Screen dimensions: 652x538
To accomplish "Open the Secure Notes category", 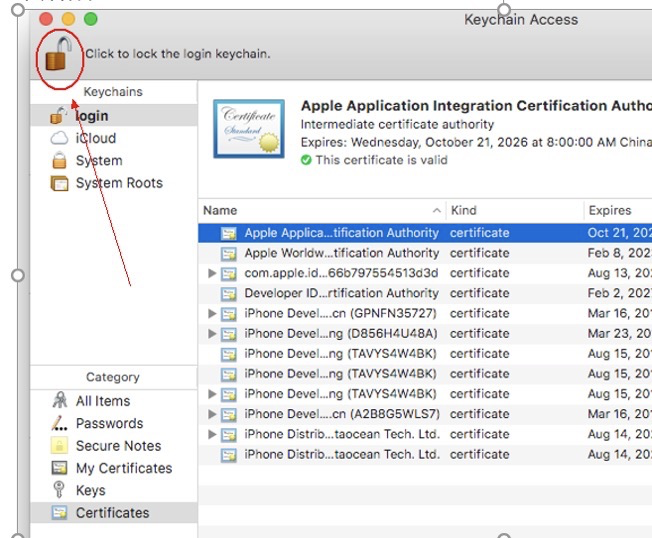I will click(x=118, y=446).
